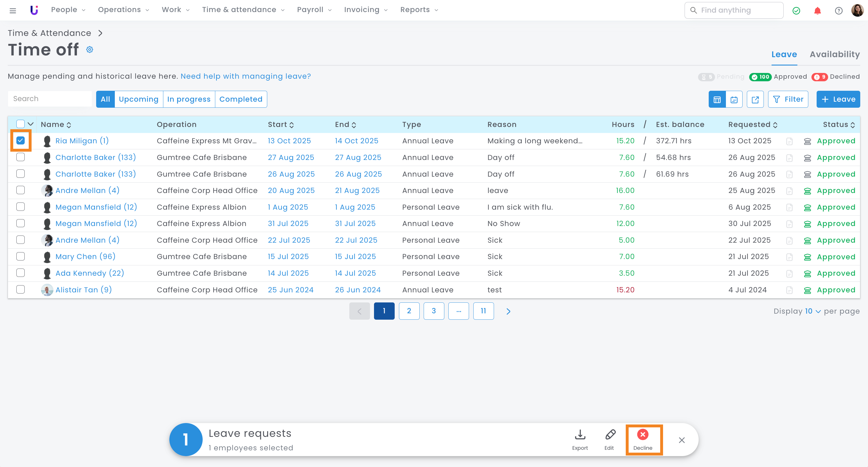Switch to the calendar view icon
This screenshot has width=868, height=467.
pyautogui.click(x=734, y=99)
